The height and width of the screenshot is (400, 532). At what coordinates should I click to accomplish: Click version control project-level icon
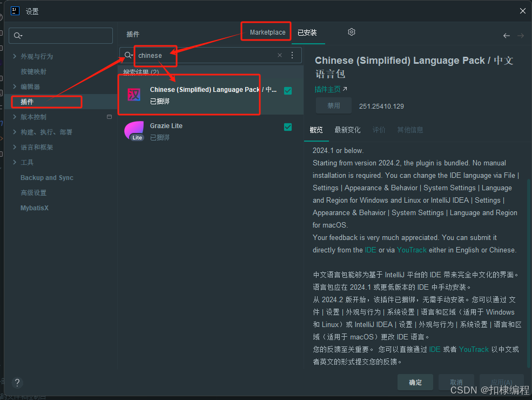tap(109, 117)
